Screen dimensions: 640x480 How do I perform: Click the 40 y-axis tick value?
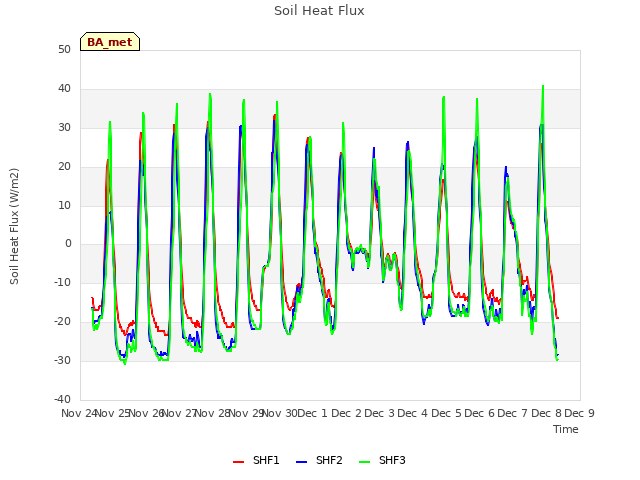coord(64,88)
